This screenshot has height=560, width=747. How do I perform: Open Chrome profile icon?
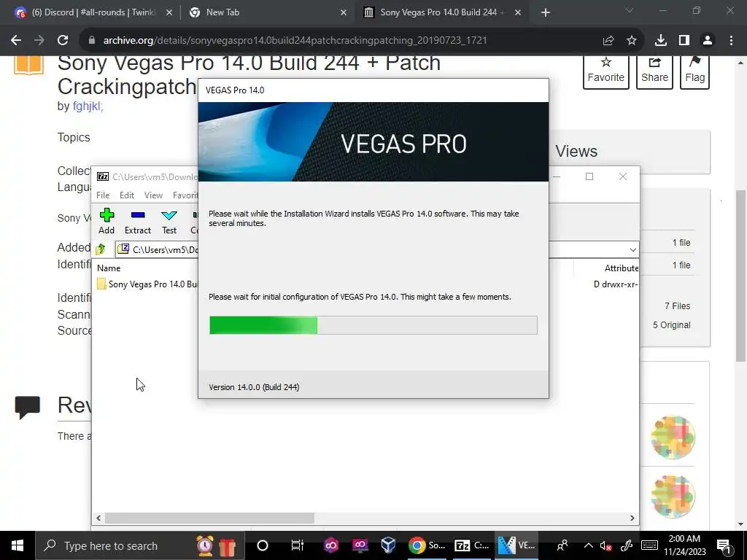(x=708, y=41)
